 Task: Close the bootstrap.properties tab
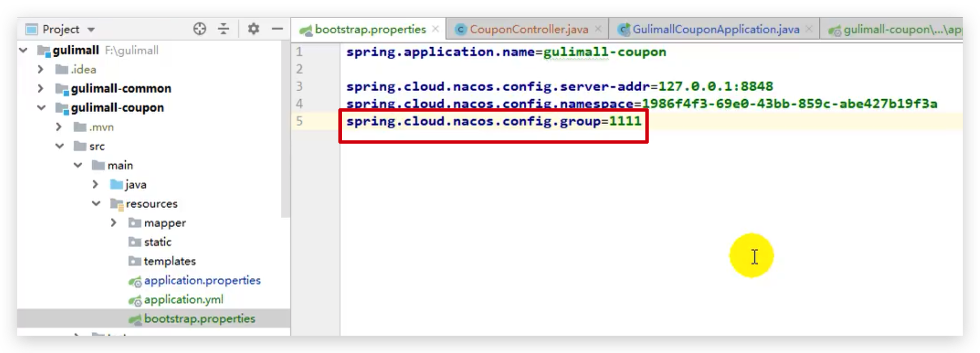(435, 29)
